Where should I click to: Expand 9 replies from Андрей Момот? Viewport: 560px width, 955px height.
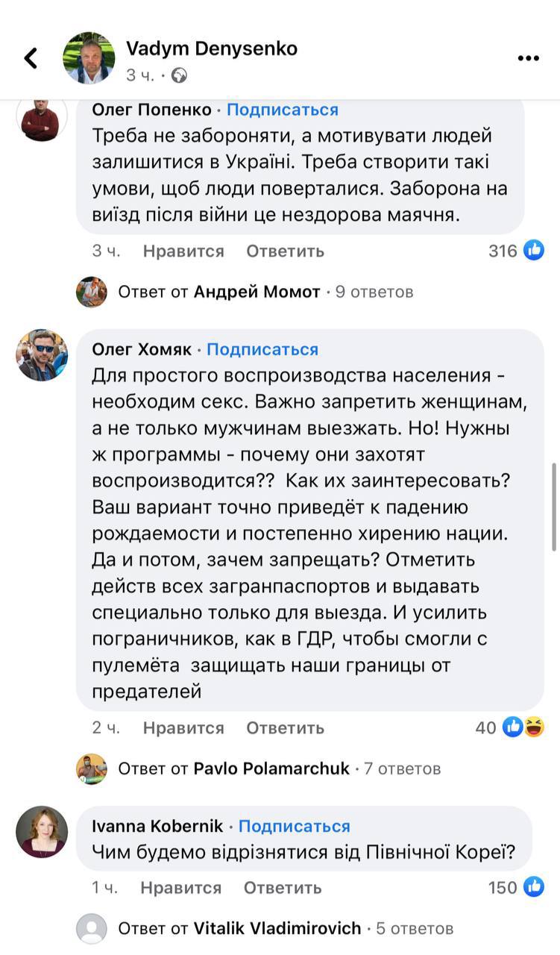pyautogui.click(x=265, y=292)
